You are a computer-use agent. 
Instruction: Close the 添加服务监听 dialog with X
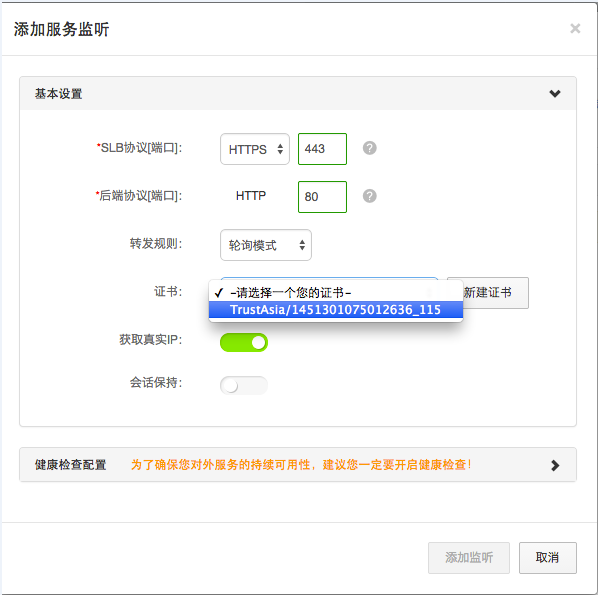(575, 29)
